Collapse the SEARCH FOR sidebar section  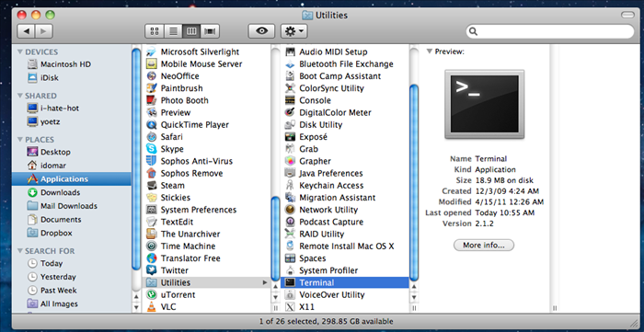20,251
